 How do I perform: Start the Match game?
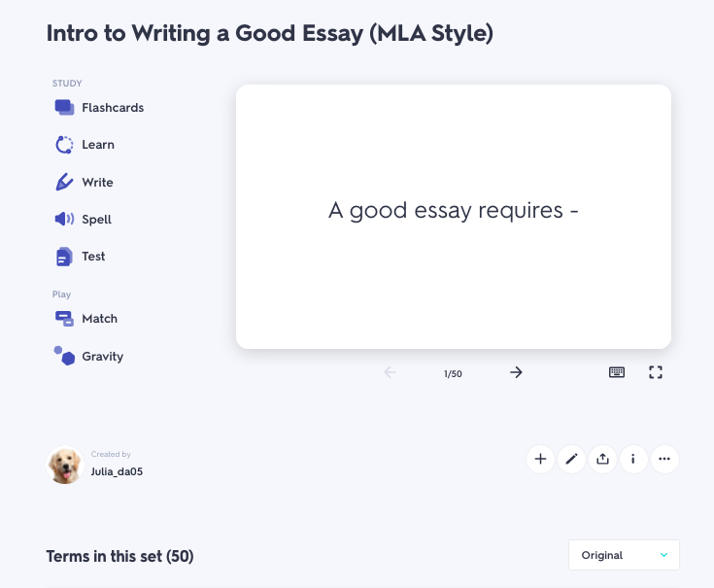coord(99,319)
